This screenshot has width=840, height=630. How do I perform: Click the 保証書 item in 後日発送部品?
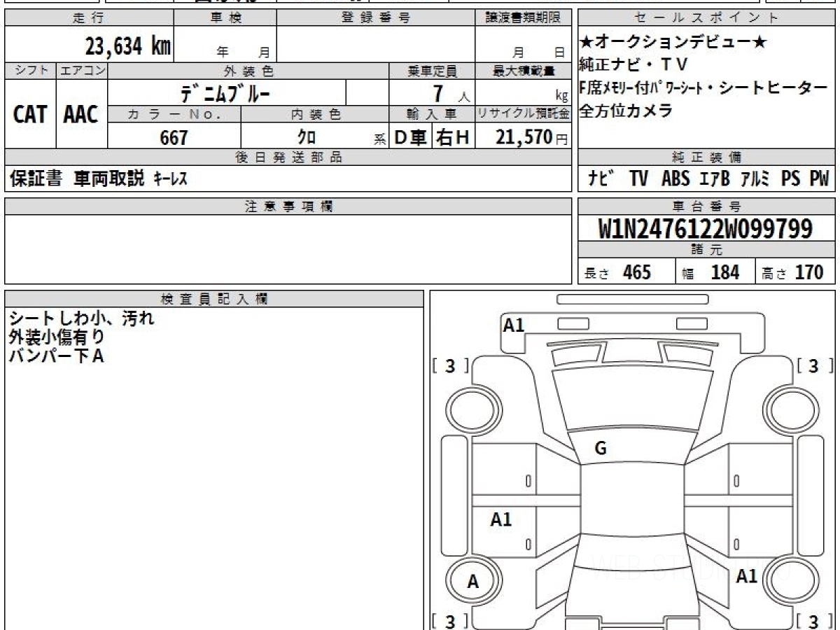click(x=36, y=179)
